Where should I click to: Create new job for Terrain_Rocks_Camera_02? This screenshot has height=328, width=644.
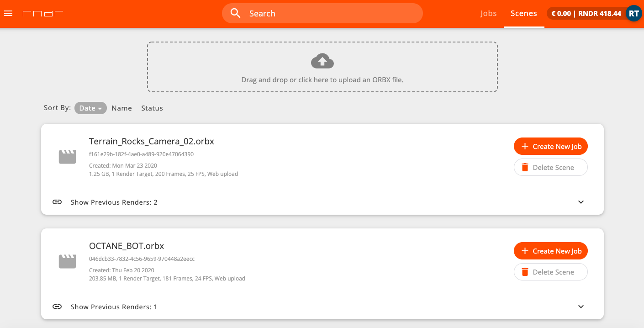[550, 147]
